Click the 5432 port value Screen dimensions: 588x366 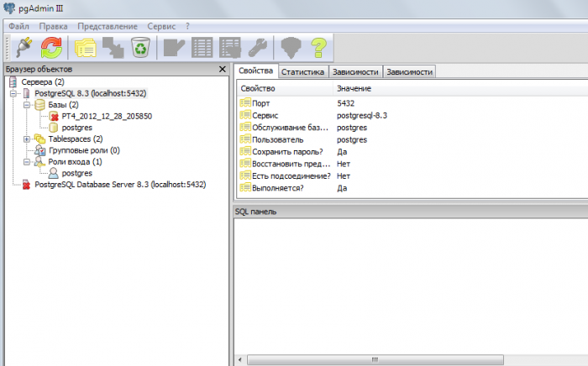coord(345,103)
